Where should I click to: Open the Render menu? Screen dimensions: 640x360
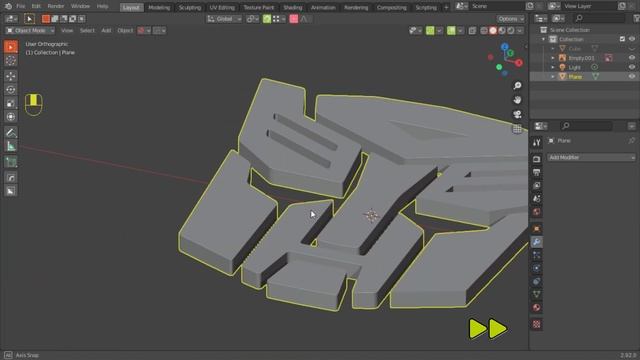point(56,6)
